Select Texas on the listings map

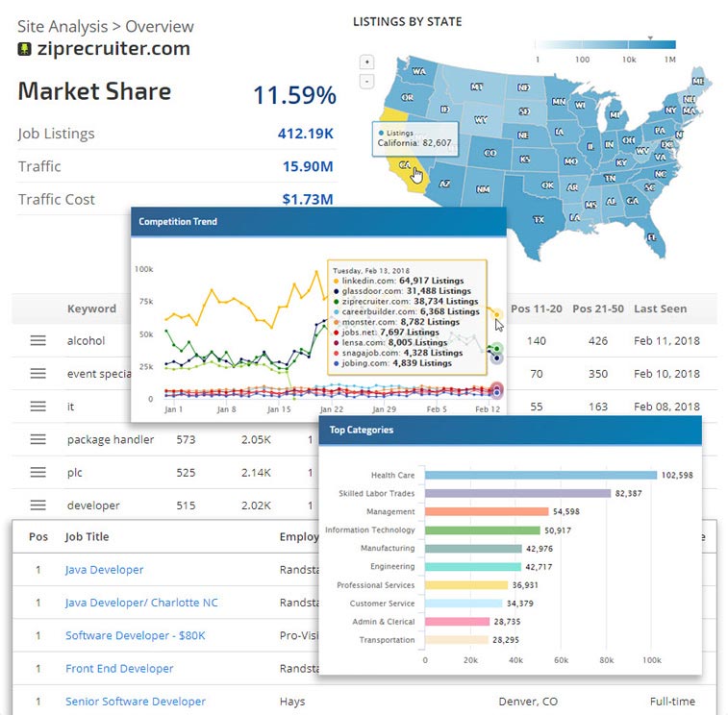539,219
